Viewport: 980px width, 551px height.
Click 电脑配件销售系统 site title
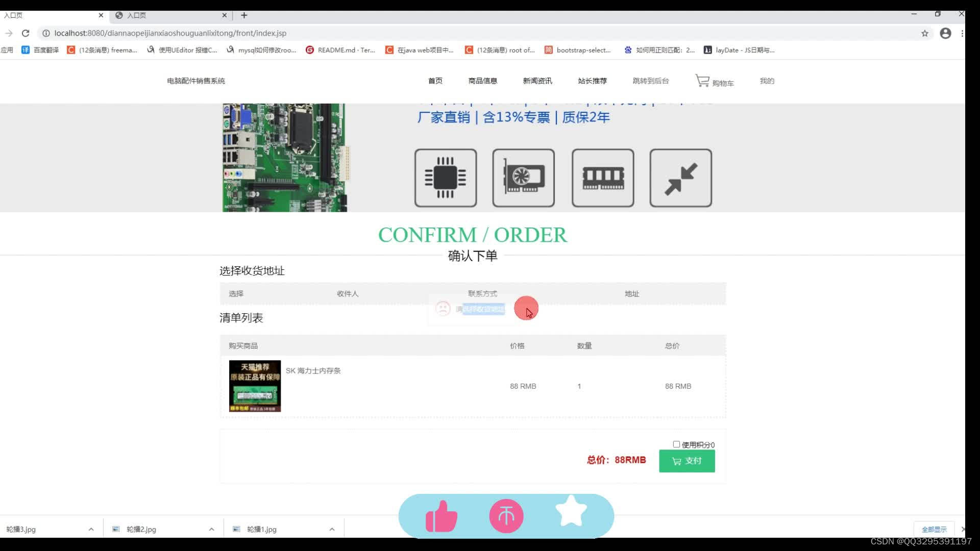195,81
